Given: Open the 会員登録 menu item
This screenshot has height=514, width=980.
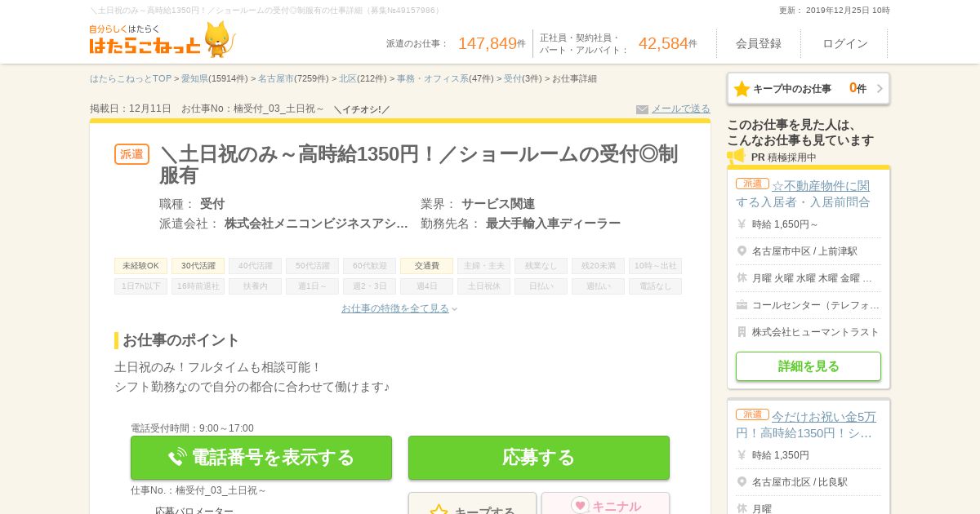Looking at the screenshot, I should pyautogui.click(x=759, y=43).
